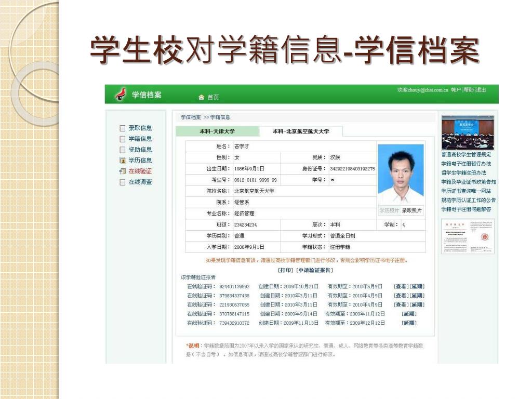Click 延期 for code 924401139593
Viewport: 532px width, 399px height.
pos(417,286)
